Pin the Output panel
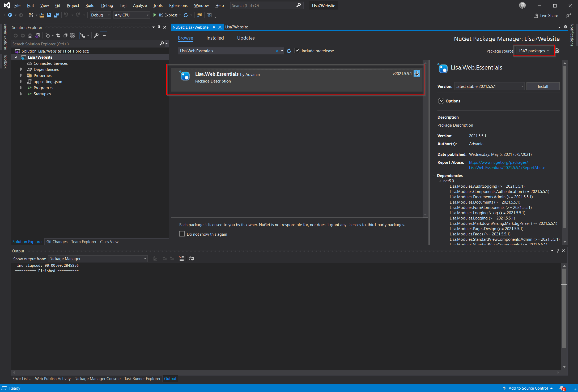The width and height of the screenshot is (578, 392). (558, 251)
